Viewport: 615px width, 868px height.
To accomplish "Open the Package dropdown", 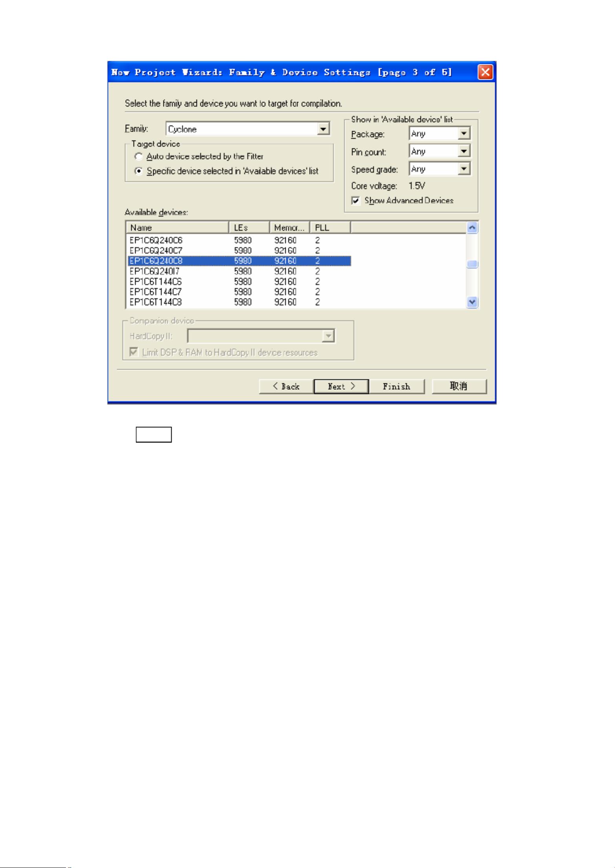I will click(440, 134).
